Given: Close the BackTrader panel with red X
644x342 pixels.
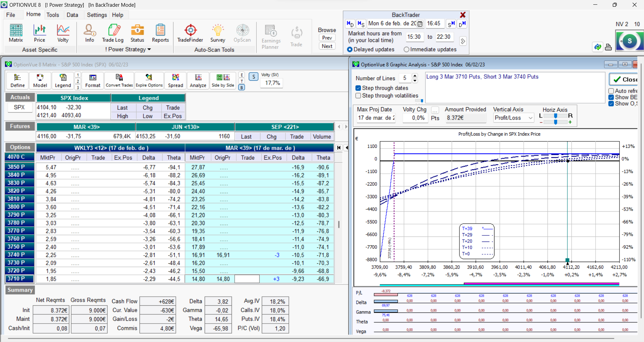Looking at the screenshot, I should pyautogui.click(x=463, y=15).
